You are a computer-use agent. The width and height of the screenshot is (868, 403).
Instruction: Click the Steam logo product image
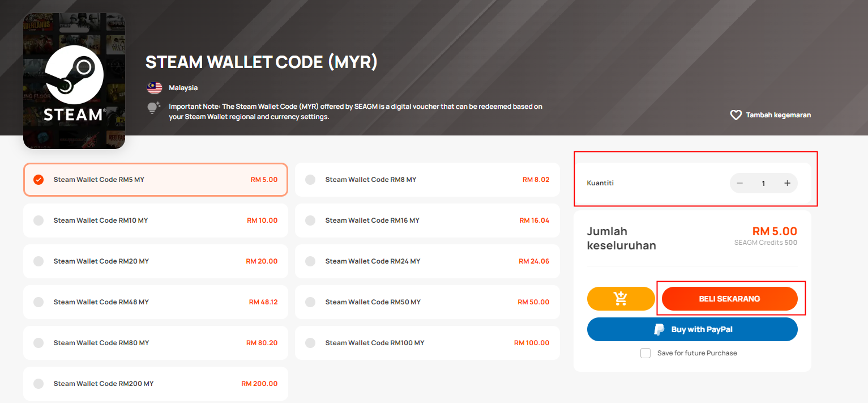click(x=74, y=81)
